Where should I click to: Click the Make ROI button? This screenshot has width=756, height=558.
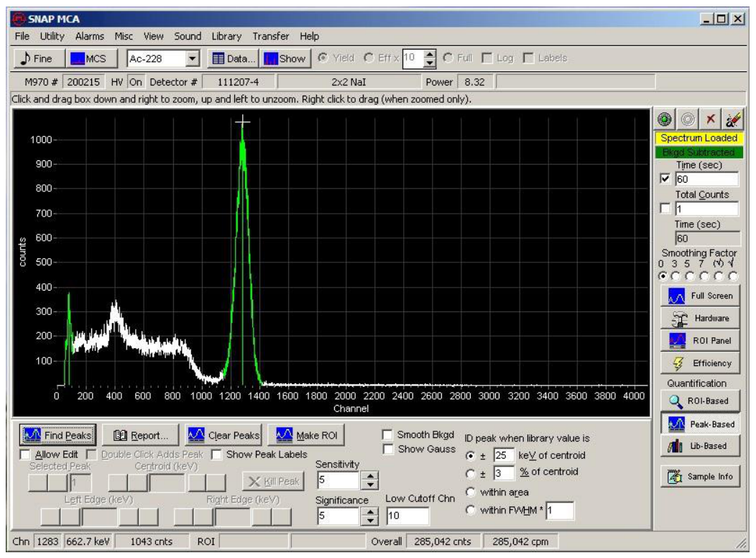tap(306, 435)
